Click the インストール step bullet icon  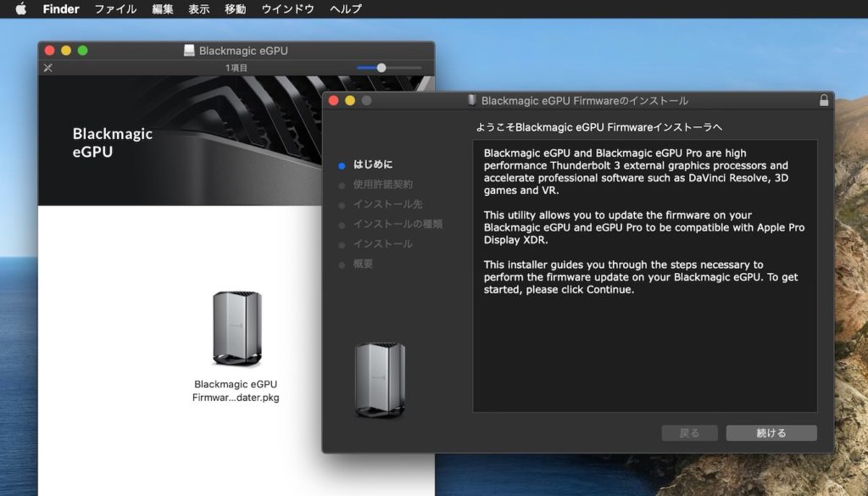pyautogui.click(x=342, y=244)
